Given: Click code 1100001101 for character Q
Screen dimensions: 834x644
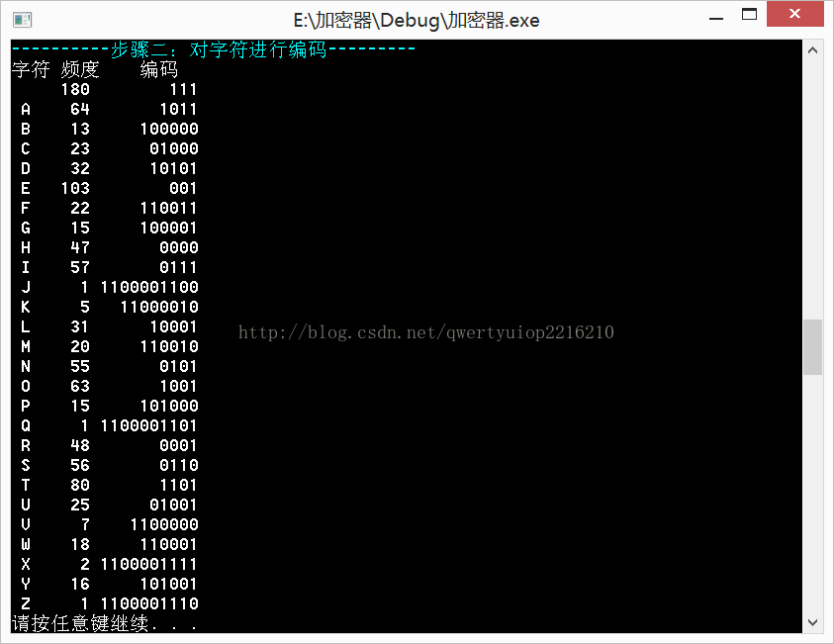Looking at the screenshot, I should click(x=149, y=426).
